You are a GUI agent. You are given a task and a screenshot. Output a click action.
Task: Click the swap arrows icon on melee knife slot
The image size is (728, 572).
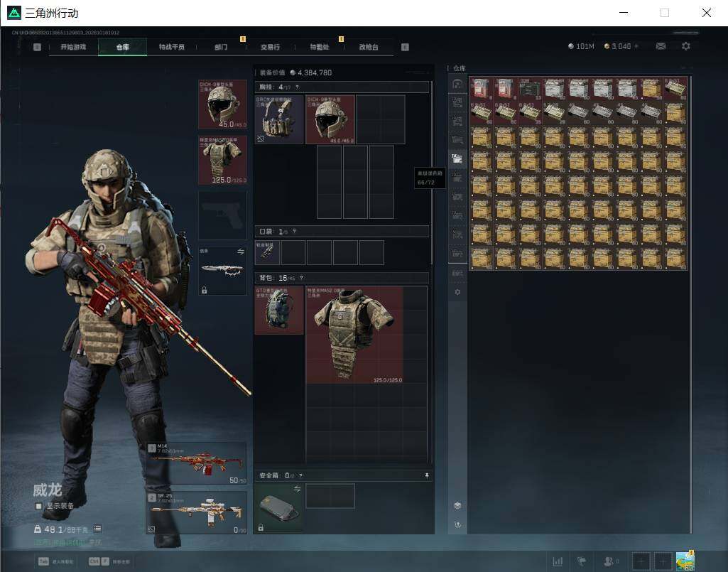tap(241, 252)
